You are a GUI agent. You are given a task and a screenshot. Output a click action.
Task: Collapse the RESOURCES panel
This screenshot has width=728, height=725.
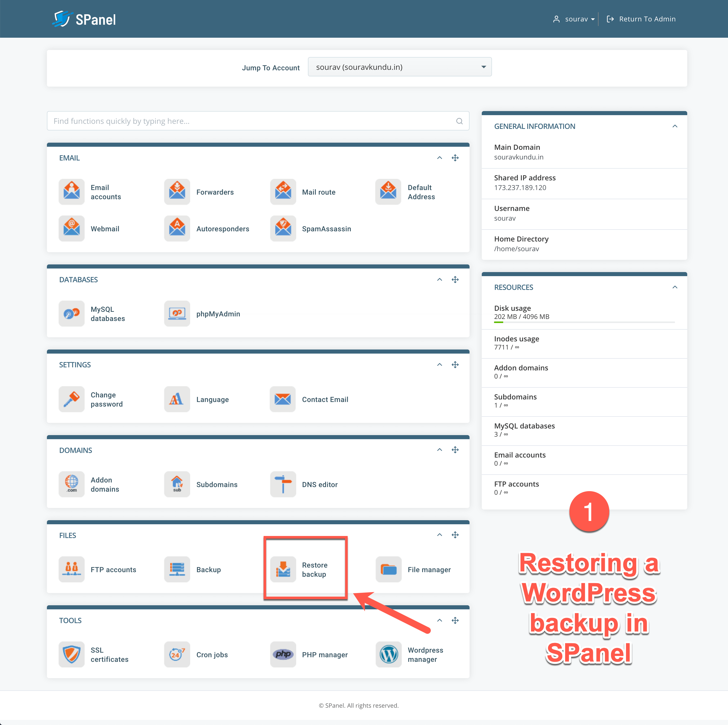click(x=675, y=287)
